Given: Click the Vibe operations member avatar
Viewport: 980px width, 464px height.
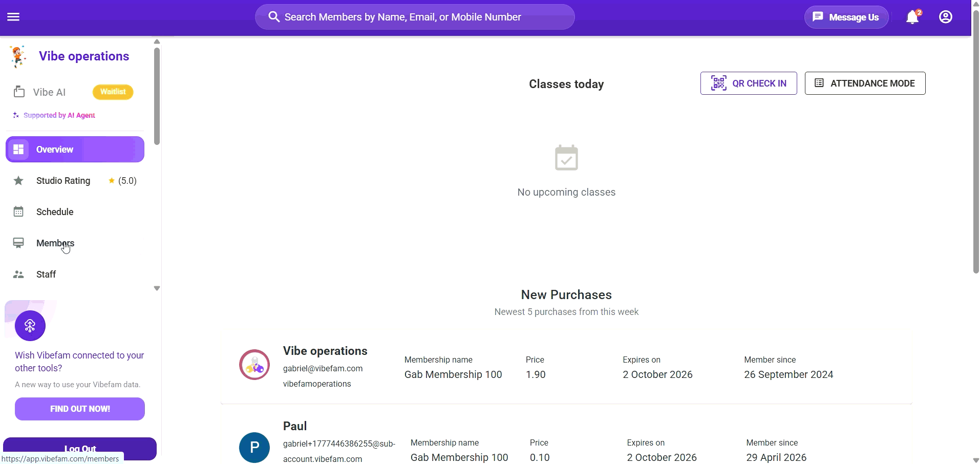Looking at the screenshot, I should 254,365.
